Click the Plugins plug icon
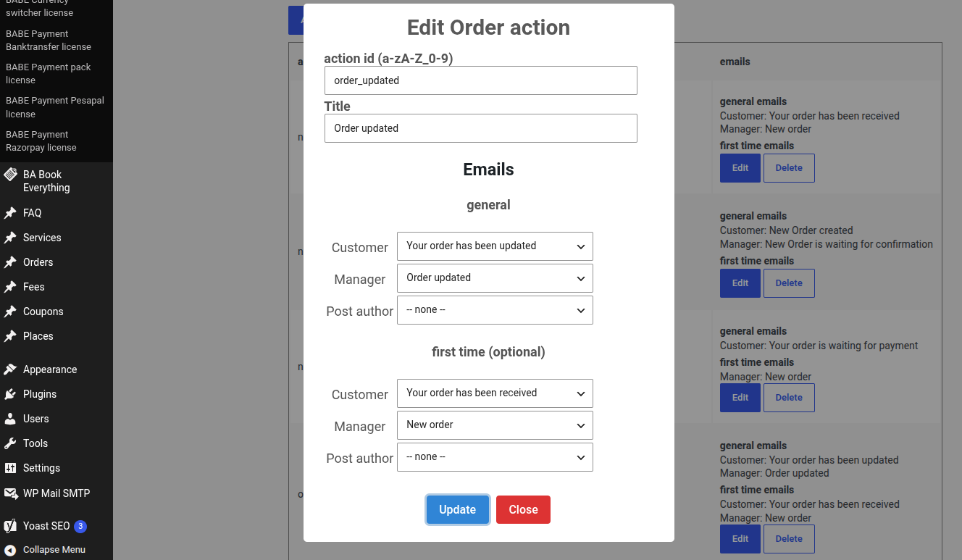This screenshot has height=560, width=962. 10,394
